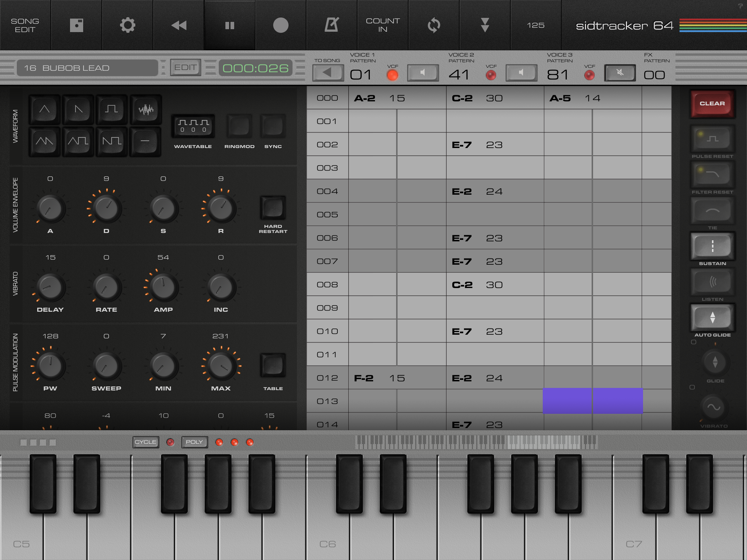747x560 pixels.
Task: Select pulse square waveform
Action: [x=112, y=109]
